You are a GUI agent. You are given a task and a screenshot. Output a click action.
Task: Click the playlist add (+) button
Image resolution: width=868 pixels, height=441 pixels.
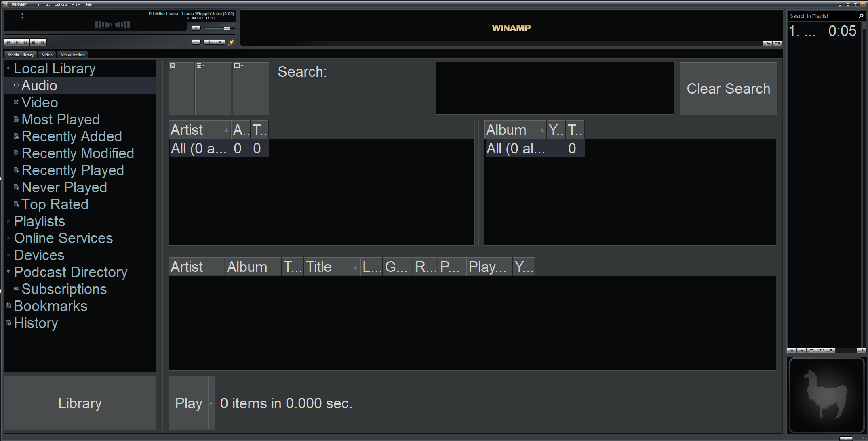[x=792, y=351]
